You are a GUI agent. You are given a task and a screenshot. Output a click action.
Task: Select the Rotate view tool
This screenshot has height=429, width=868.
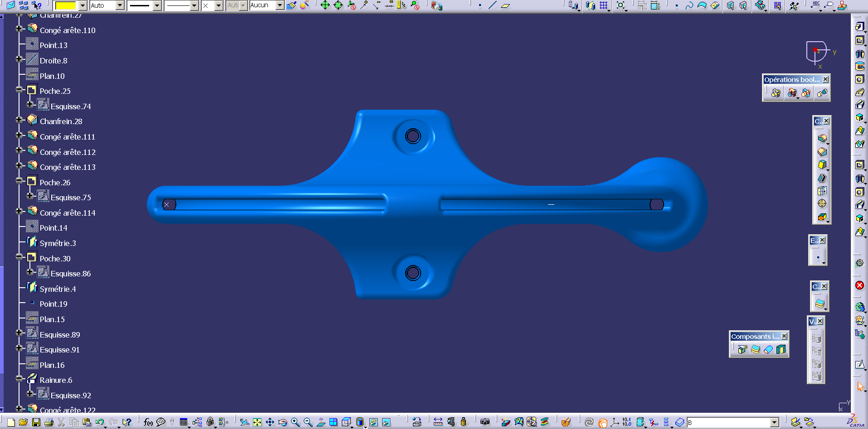click(x=282, y=422)
